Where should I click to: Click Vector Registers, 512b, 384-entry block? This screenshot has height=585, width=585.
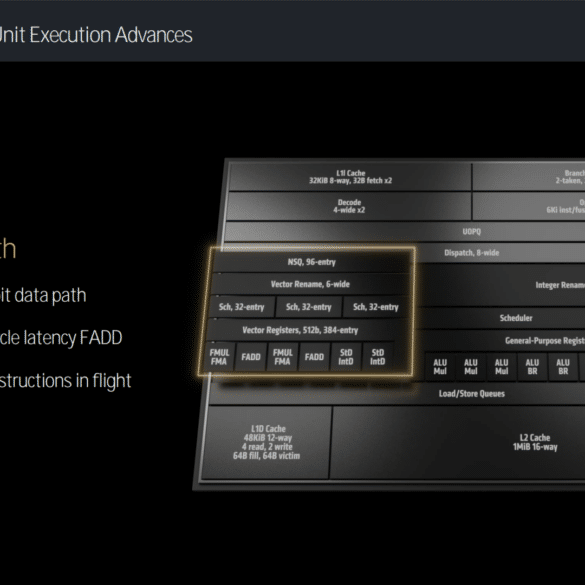click(300, 330)
